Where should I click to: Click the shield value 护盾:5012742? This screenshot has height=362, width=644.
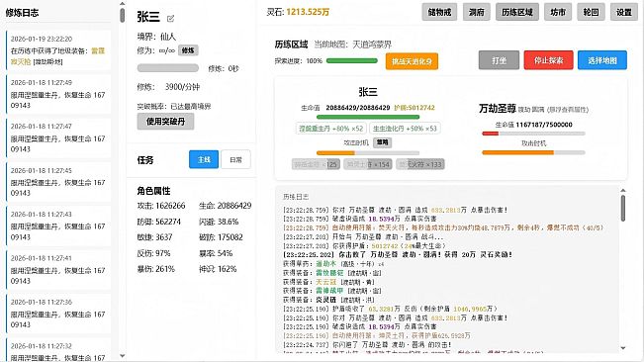pos(414,108)
